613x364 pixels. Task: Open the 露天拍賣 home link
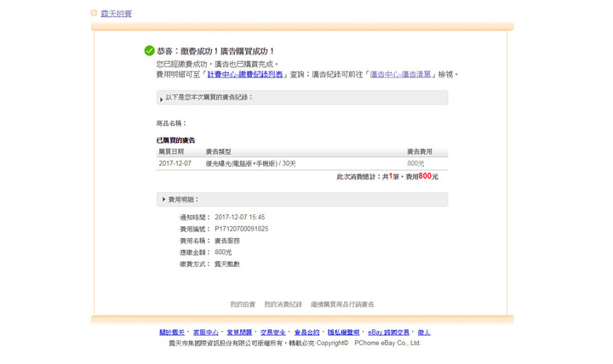[116, 14]
